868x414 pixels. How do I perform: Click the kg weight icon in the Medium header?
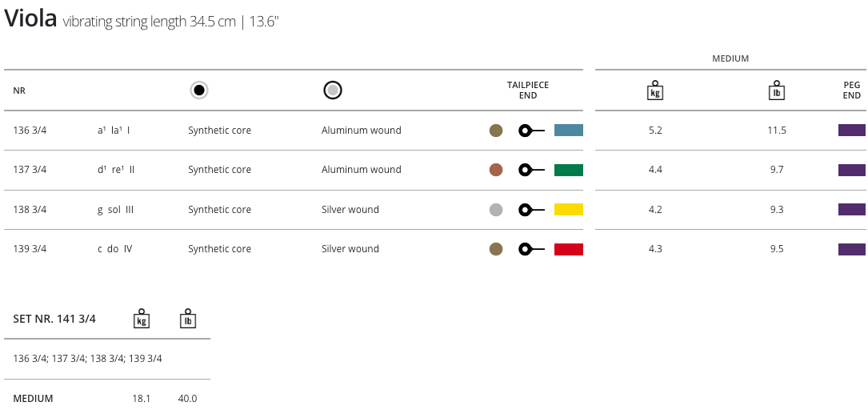click(655, 90)
